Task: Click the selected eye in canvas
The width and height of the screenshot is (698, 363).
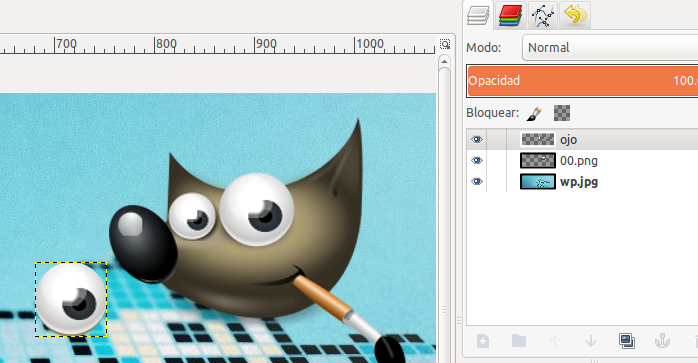Action: 71,299
